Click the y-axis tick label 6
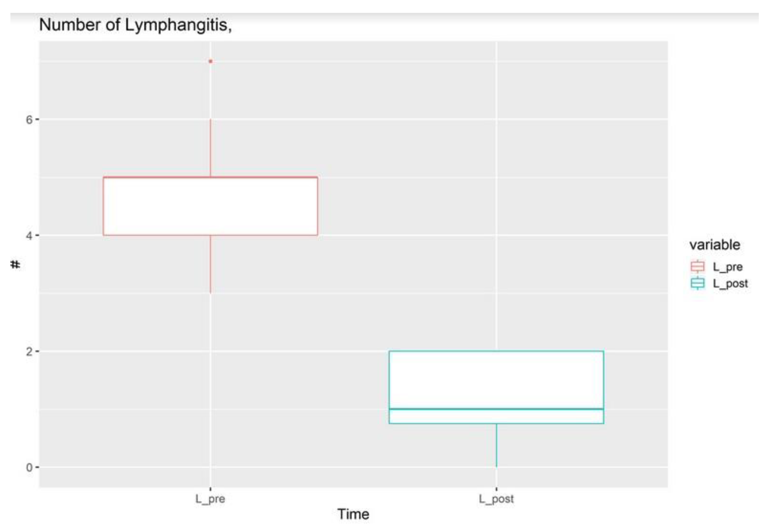772x532 pixels. tap(29, 120)
